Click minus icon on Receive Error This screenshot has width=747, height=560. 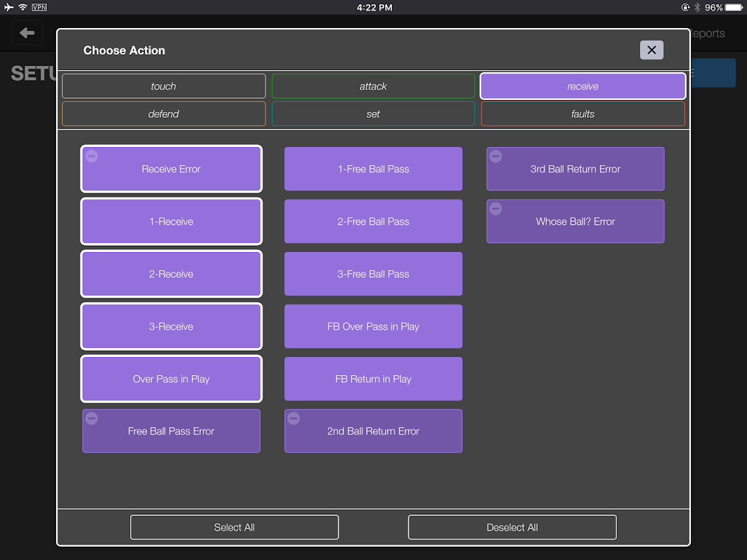92,156
